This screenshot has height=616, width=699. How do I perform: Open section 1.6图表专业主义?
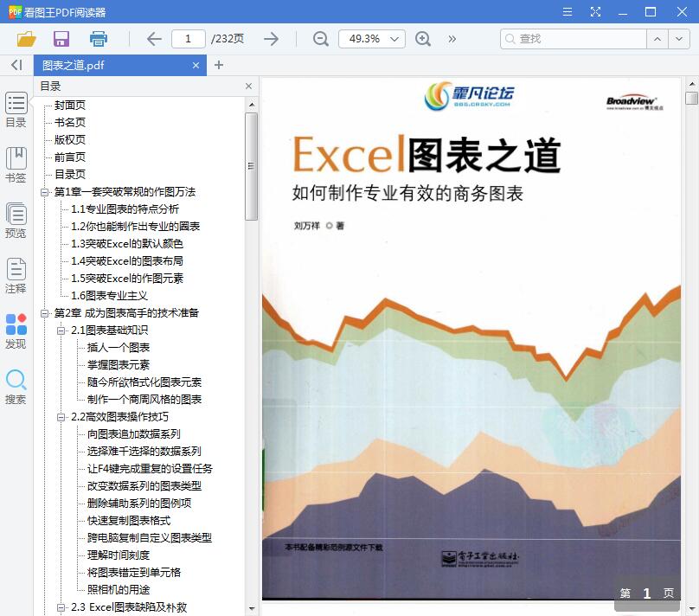[109, 296]
